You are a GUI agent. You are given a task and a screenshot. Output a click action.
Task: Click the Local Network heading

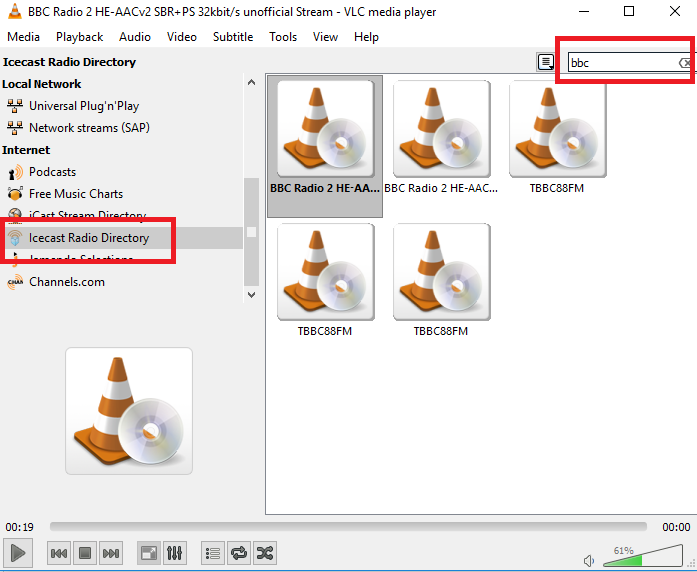click(x=41, y=84)
